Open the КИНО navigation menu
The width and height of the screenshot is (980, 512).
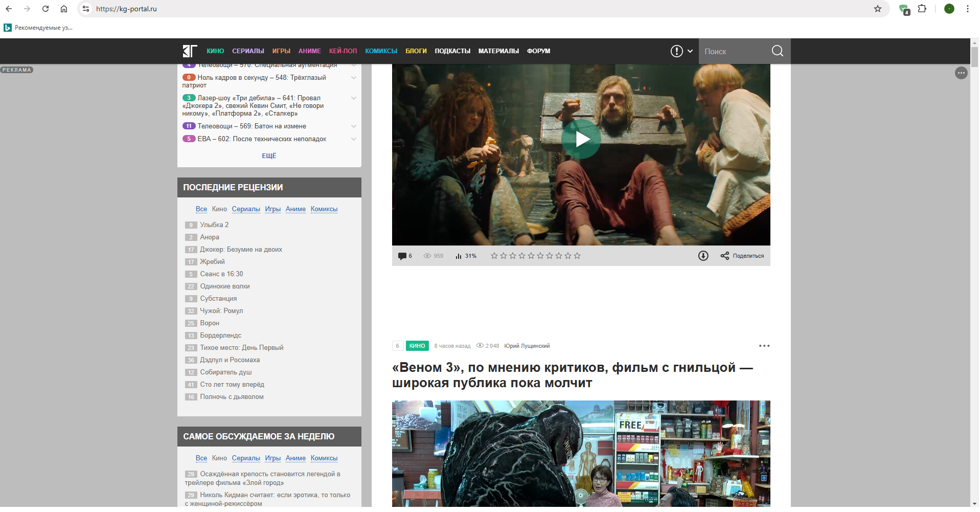215,51
